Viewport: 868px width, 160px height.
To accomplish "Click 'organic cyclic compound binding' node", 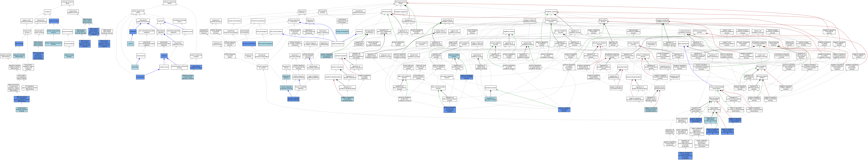I will 27,21.
